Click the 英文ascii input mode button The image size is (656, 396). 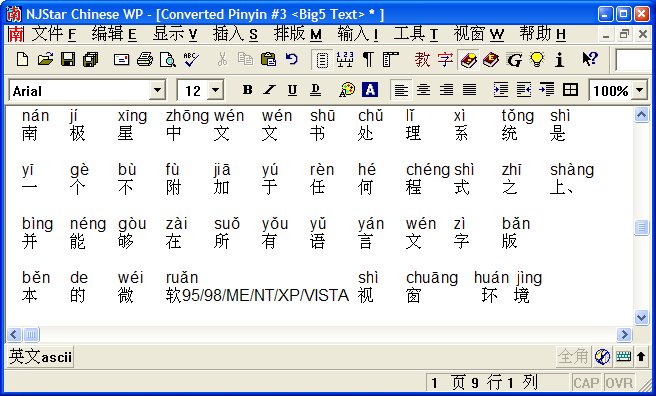(x=40, y=357)
